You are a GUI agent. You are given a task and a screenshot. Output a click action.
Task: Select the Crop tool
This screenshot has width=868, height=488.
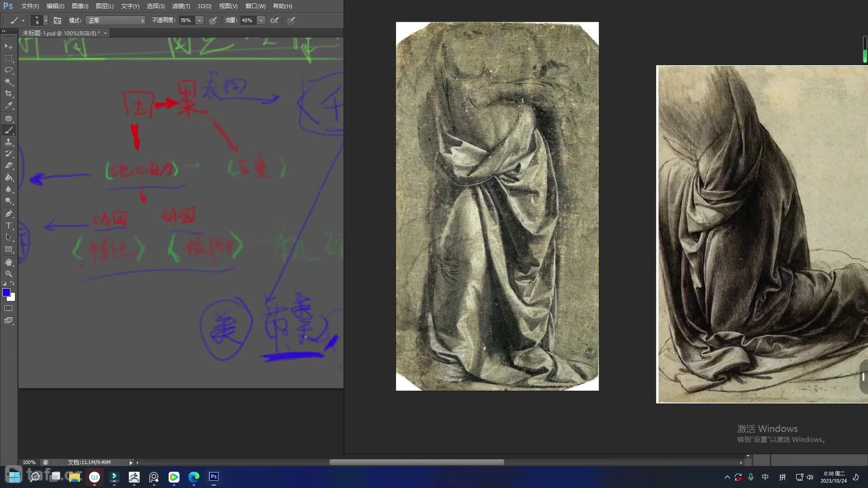(x=9, y=94)
